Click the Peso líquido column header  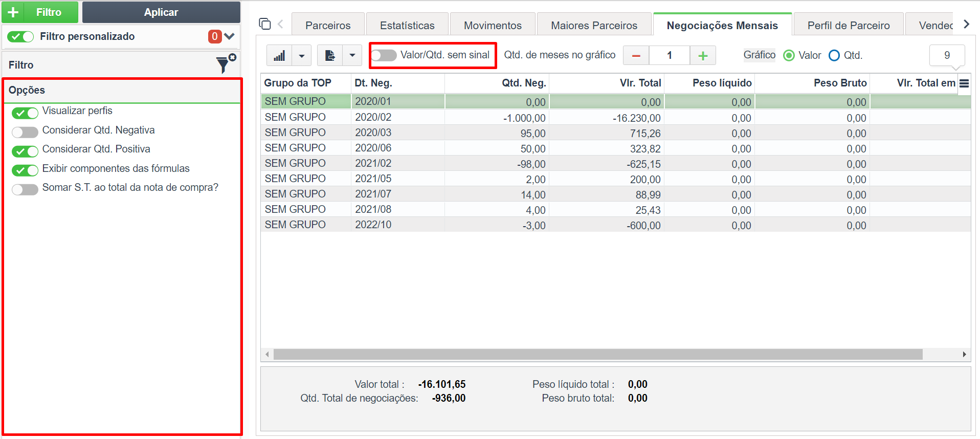709,83
